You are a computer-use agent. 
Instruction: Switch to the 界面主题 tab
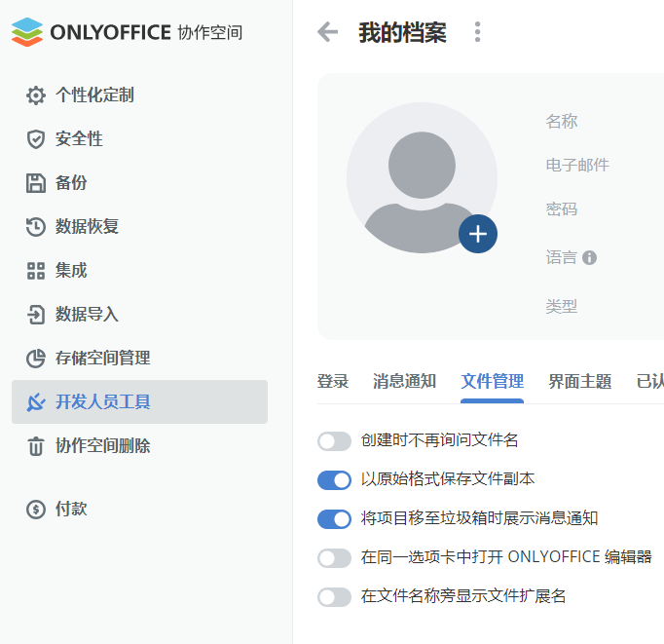pos(579,381)
